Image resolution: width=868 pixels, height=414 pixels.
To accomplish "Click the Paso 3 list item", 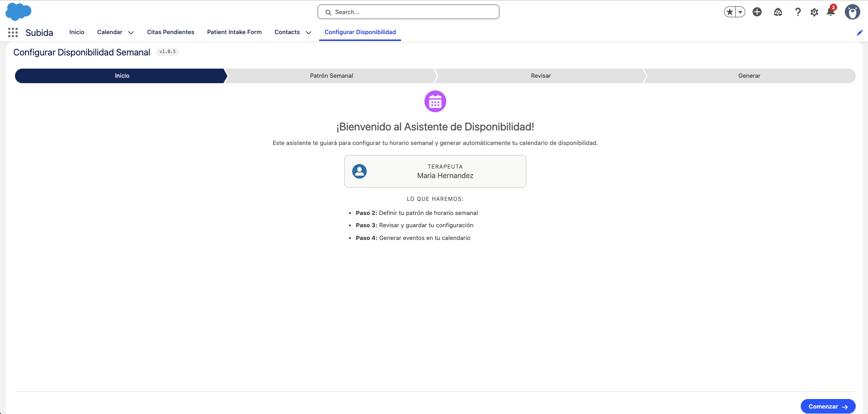I will tap(414, 225).
